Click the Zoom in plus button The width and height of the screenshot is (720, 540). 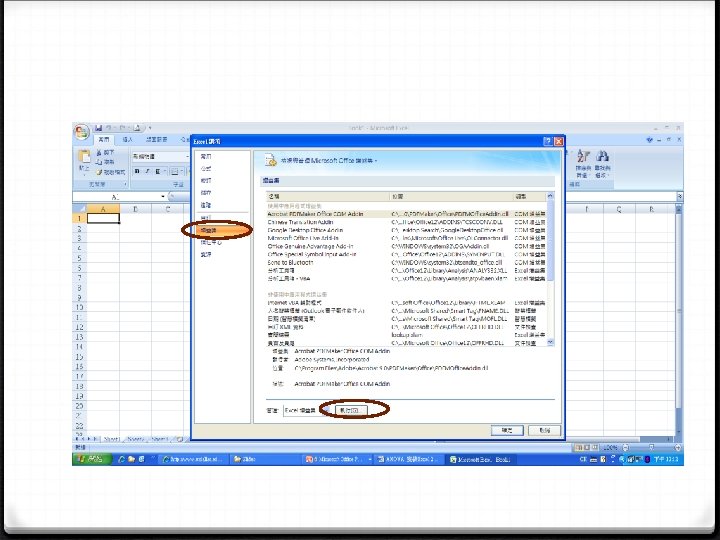pyautogui.click(x=677, y=447)
